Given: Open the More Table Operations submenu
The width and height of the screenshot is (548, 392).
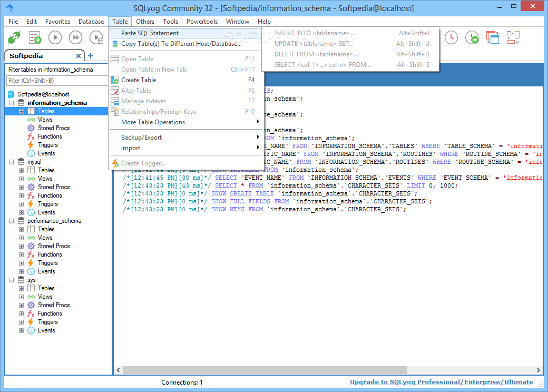Looking at the screenshot, I should [x=186, y=122].
